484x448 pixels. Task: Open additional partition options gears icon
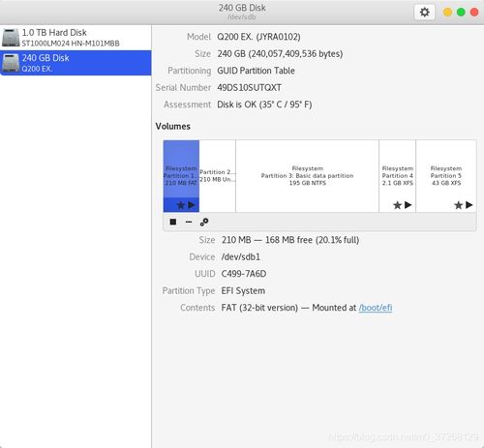click(x=204, y=222)
